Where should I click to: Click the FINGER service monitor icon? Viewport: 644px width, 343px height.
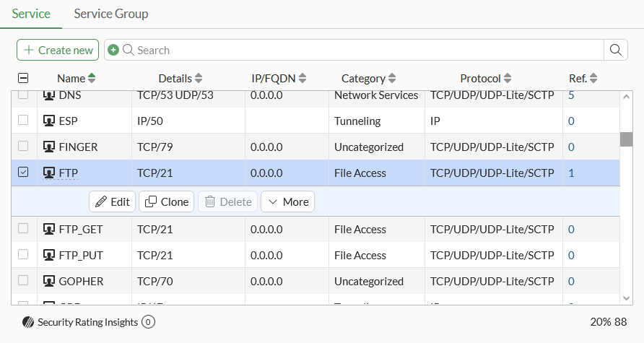[x=49, y=147]
